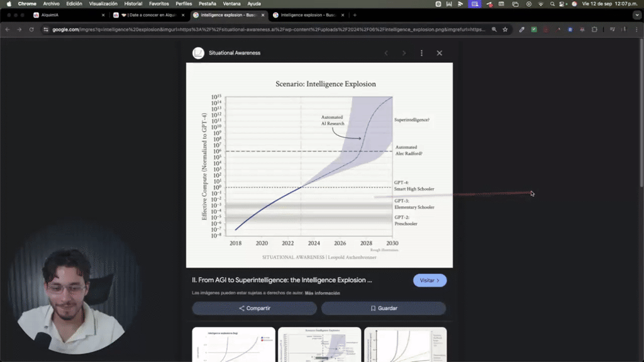Open a new tab with plus button

[355, 15]
